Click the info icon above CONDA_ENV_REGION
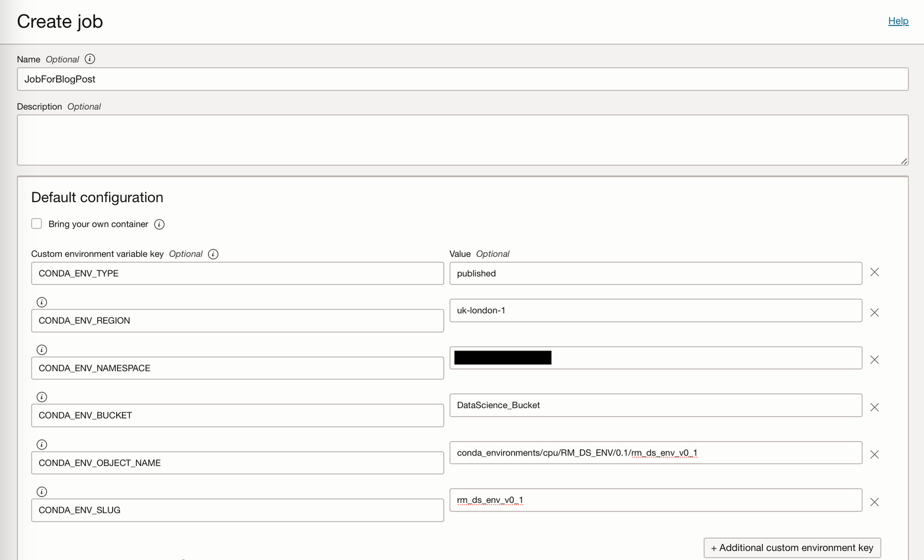The height and width of the screenshot is (560, 924). pos(41,301)
